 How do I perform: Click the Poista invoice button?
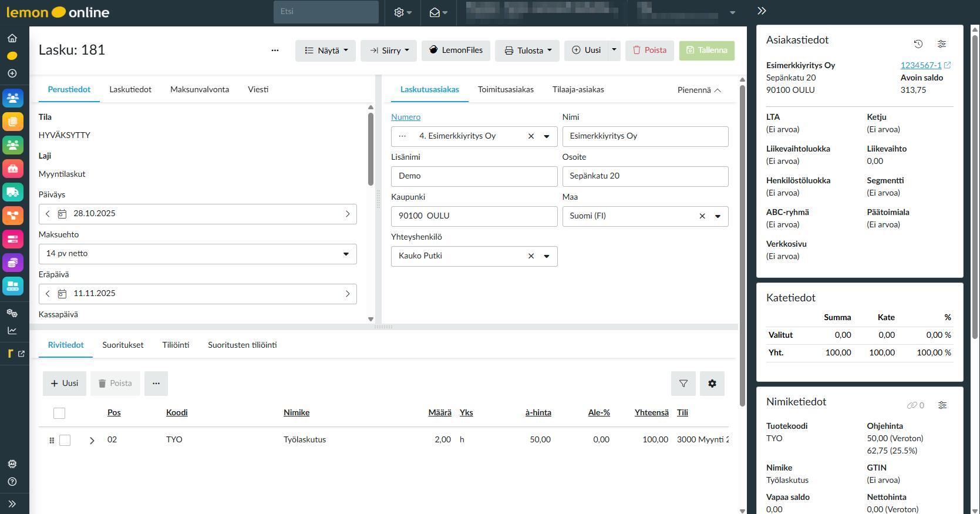[x=649, y=51]
